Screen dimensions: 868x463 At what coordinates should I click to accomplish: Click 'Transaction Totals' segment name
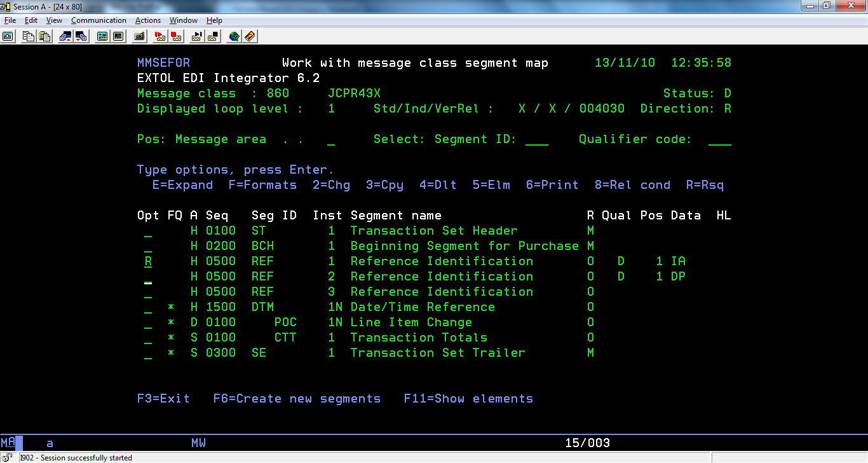pos(419,338)
